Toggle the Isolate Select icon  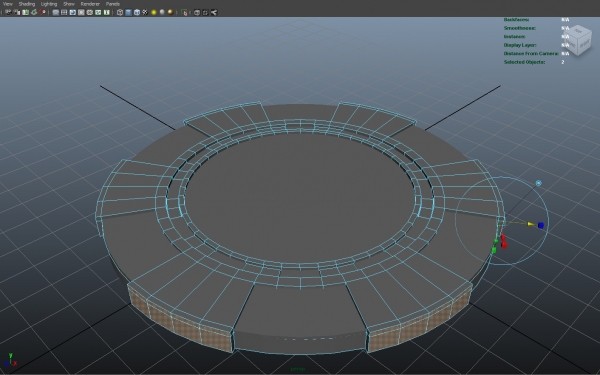(x=184, y=12)
